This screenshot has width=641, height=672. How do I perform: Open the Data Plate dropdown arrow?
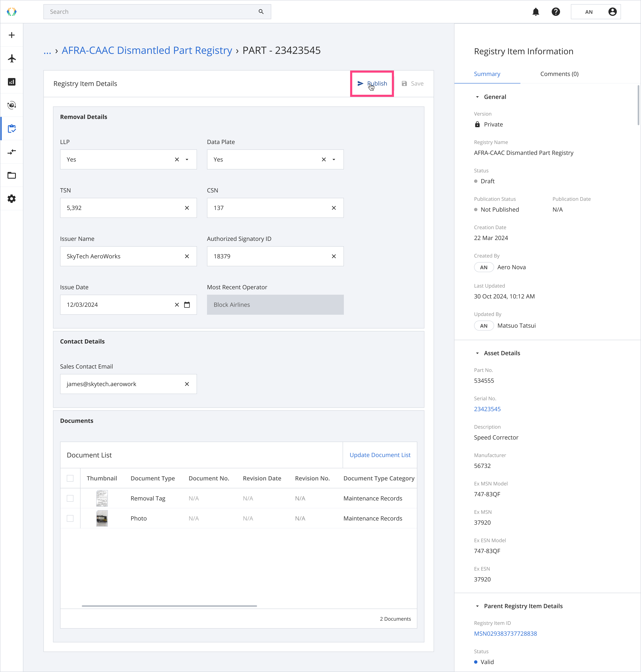coord(334,160)
